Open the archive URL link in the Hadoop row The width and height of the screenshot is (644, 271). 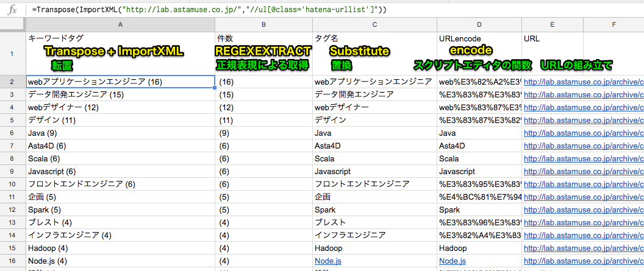(584, 248)
